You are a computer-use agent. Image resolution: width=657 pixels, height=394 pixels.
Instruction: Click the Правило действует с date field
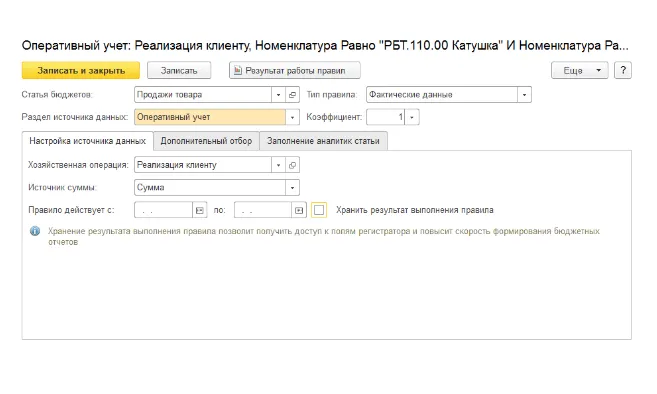(163, 210)
